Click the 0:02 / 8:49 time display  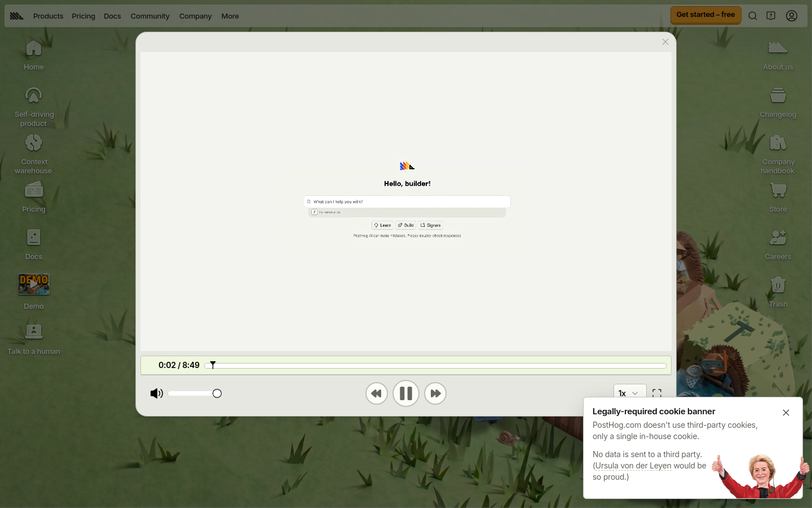179,365
